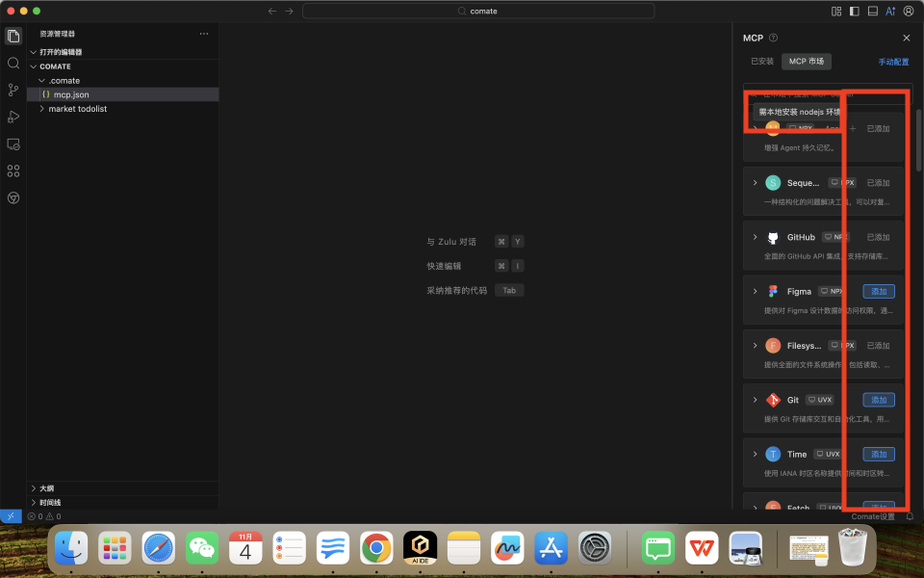Collapse the .comate folder
Screen dimensions: 924x578
[x=64, y=81]
